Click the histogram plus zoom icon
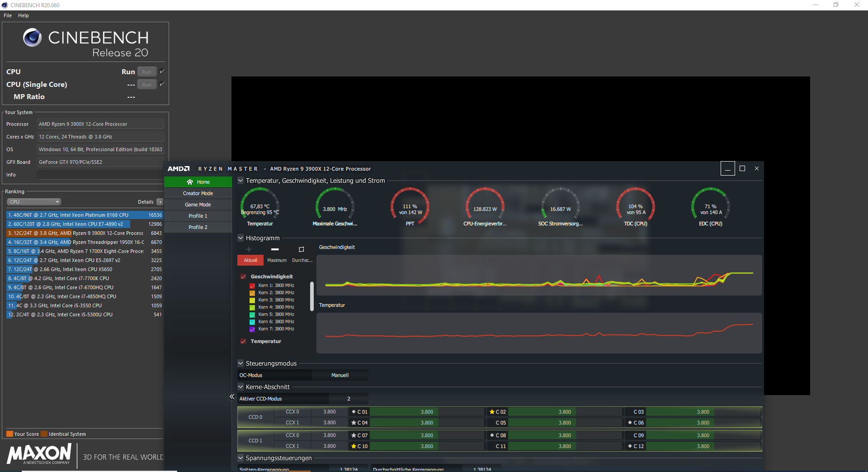 (249, 249)
